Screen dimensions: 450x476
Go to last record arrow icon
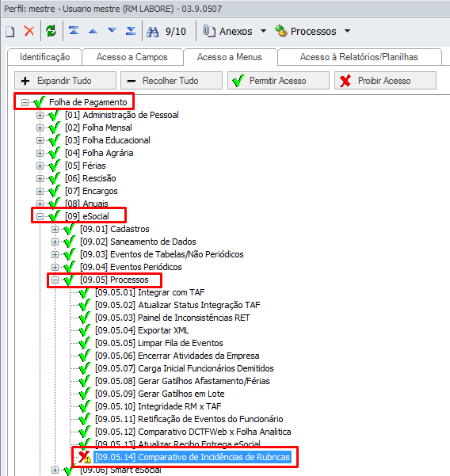pos(131,31)
